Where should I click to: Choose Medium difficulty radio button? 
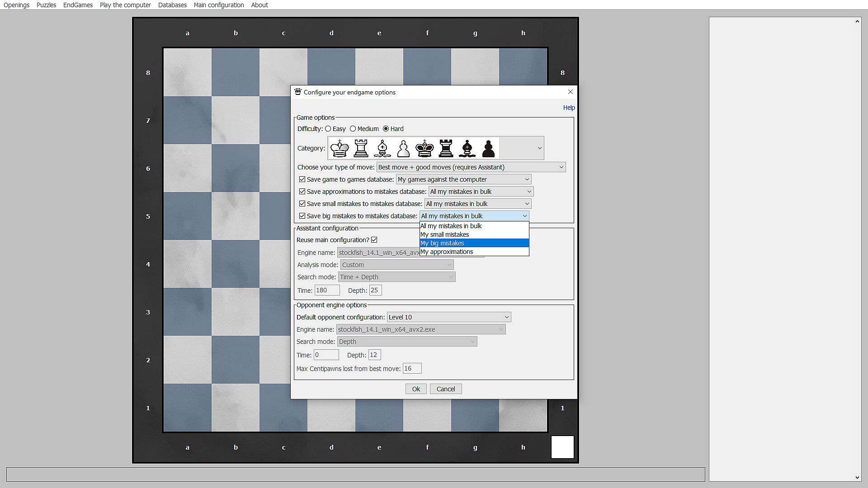point(353,129)
